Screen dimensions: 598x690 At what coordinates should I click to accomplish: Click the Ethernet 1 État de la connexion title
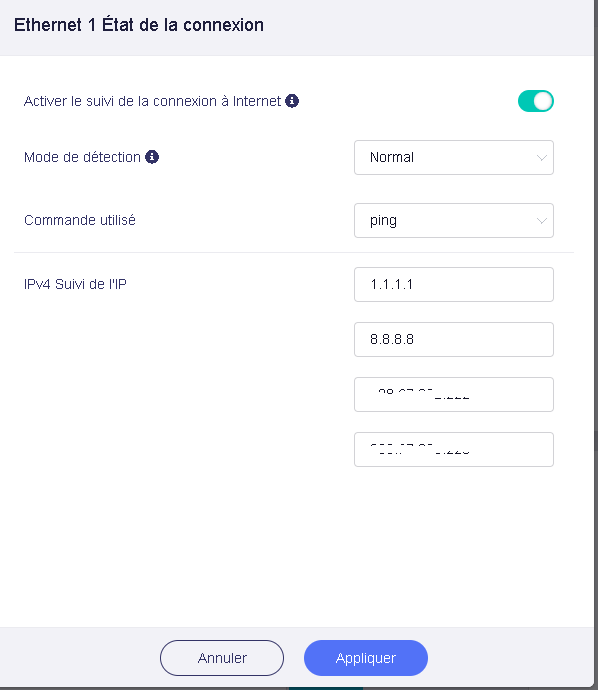coord(139,25)
